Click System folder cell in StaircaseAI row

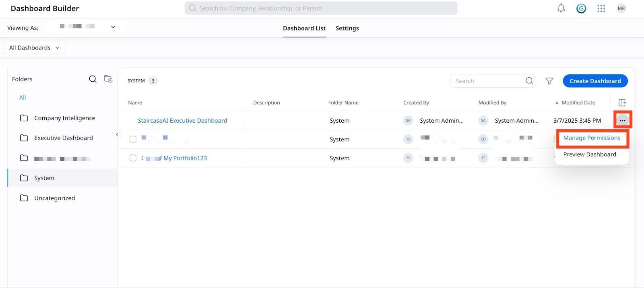pyautogui.click(x=340, y=121)
